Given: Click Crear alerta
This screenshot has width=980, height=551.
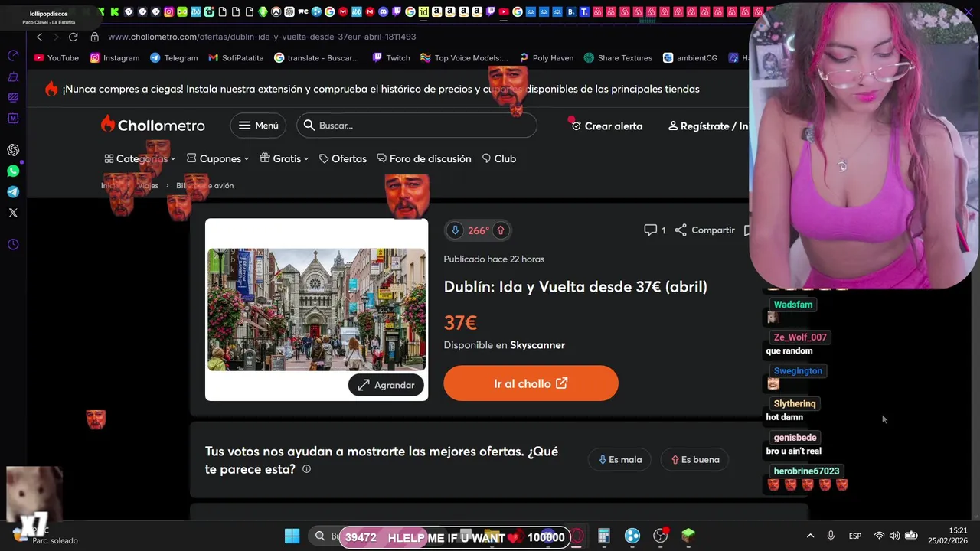Looking at the screenshot, I should (607, 126).
